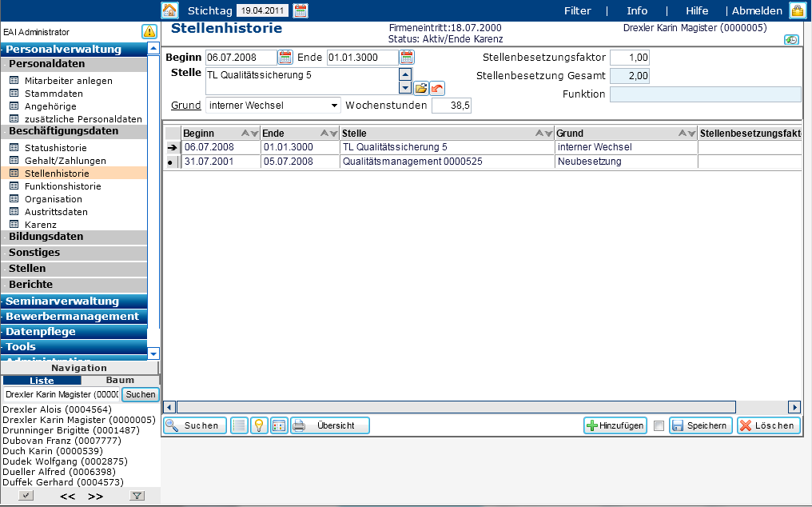Click the Abmelden menu item

757,11
